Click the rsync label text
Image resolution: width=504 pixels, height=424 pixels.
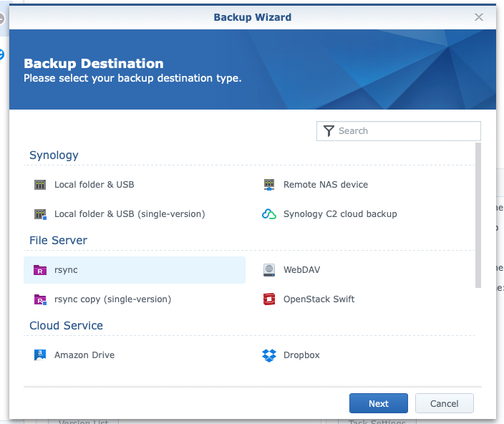[x=66, y=270]
